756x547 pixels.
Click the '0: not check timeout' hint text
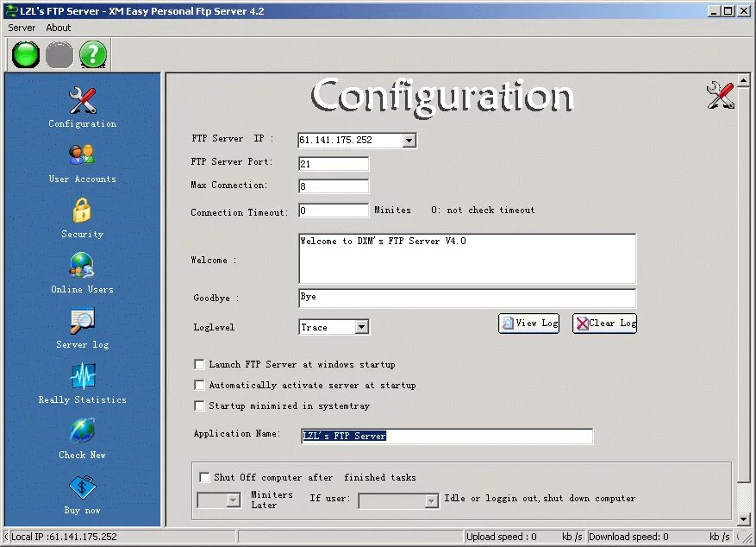483,211
